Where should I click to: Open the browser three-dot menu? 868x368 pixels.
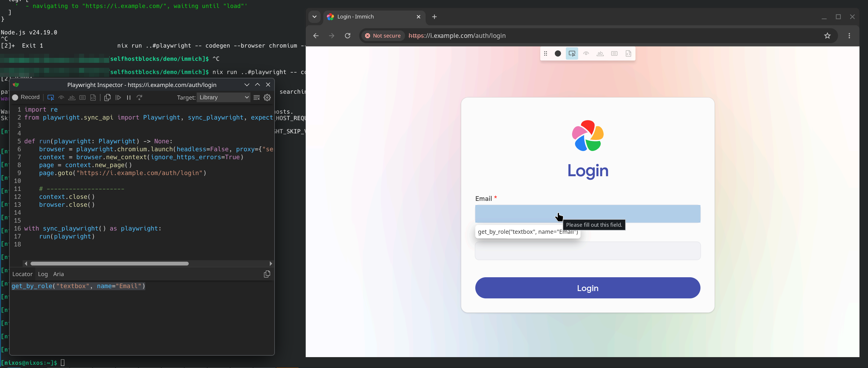coord(849,36)
